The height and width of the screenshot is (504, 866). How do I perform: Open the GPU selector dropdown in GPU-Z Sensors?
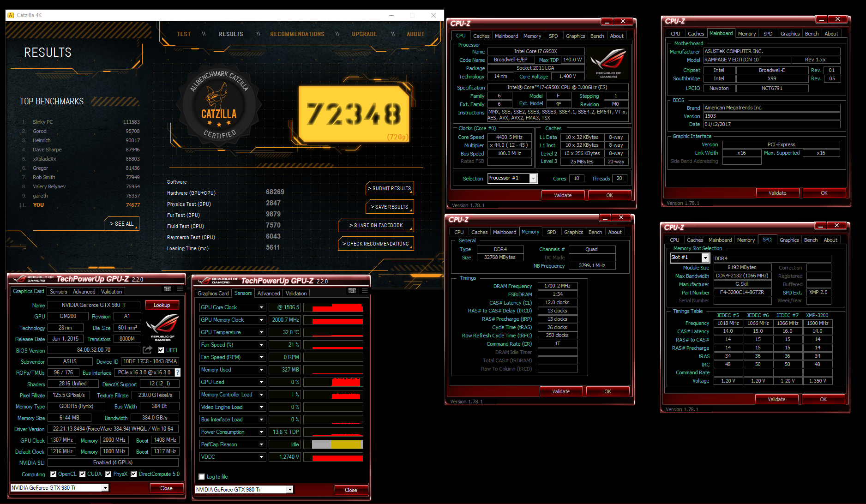click(290, 490)
